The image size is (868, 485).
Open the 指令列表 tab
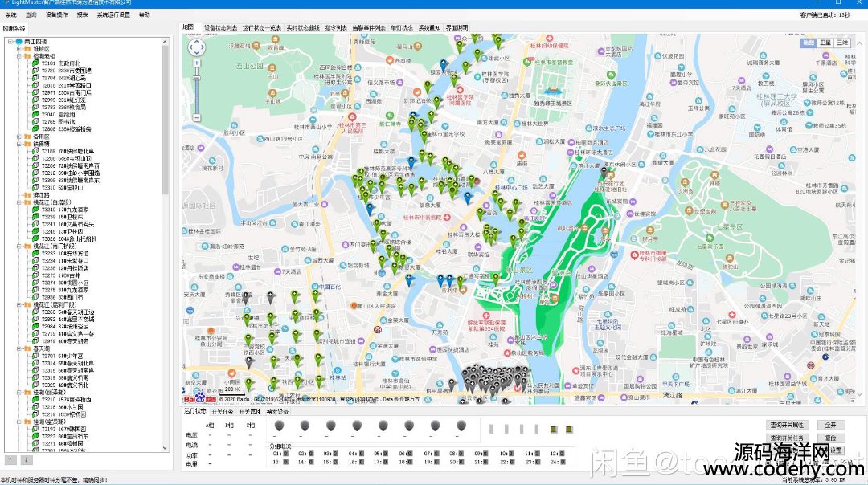pyautogui.click(x=335, y=27)
